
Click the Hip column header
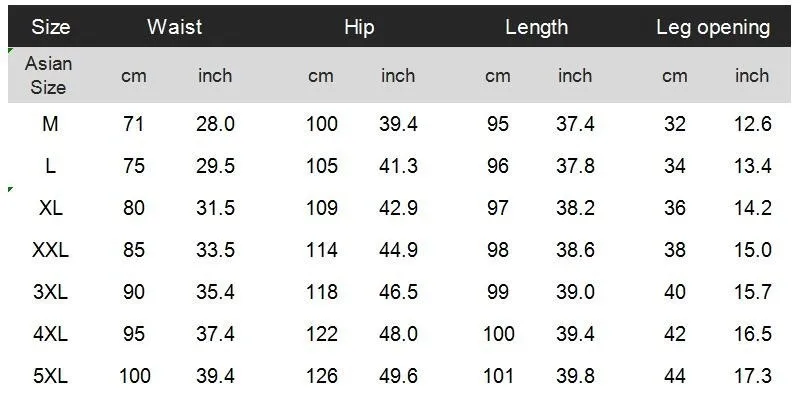click(359, 27)
